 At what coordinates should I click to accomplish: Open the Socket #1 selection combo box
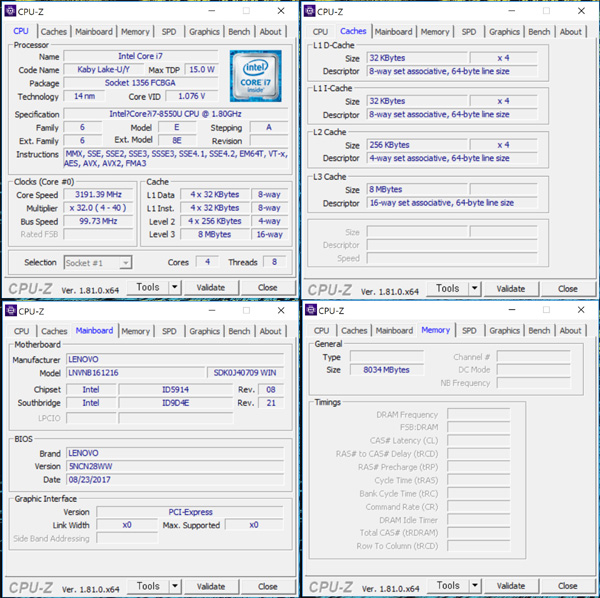point(98,263)
